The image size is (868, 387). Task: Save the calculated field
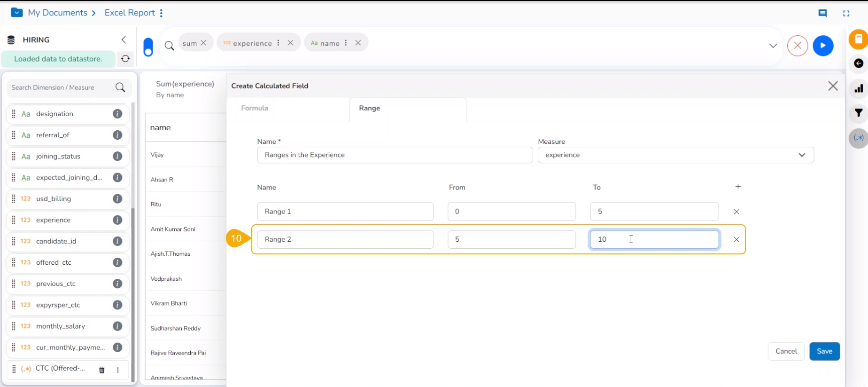[824, 351]
